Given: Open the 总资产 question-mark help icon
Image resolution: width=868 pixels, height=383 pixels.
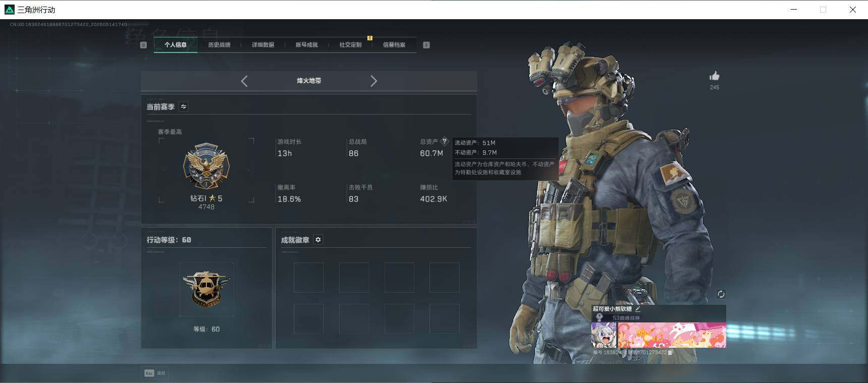Looking at the screenshot, I should pos(445,141).
